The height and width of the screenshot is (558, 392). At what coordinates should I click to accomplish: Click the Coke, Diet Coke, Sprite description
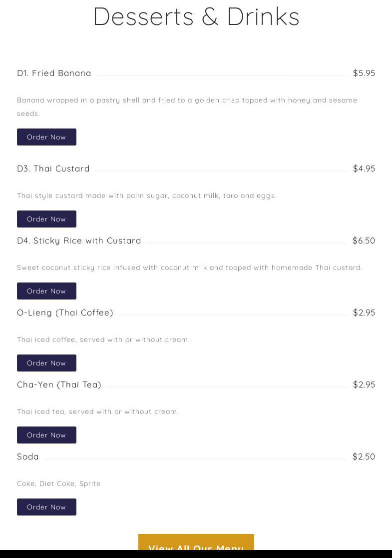tap(59, 483)
